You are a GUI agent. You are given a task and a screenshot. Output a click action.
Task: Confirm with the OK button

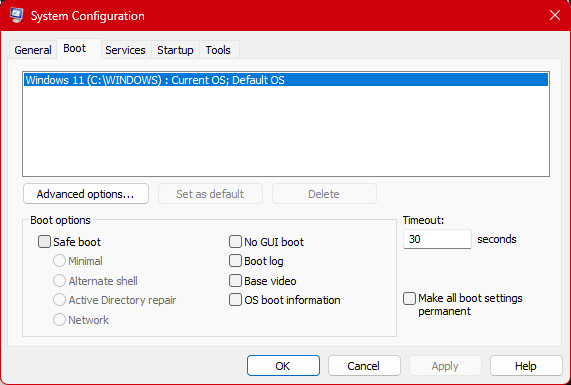pos(283,366)
